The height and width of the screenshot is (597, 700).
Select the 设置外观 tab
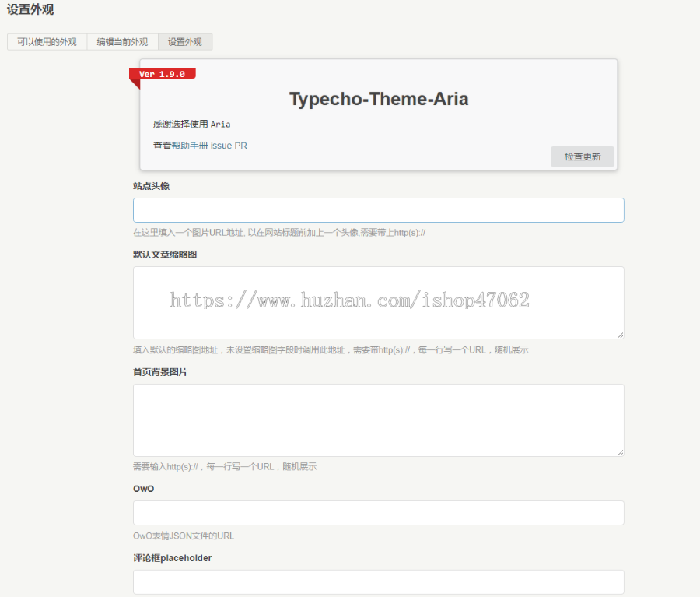pyautogui.click(x=185, y=42)
